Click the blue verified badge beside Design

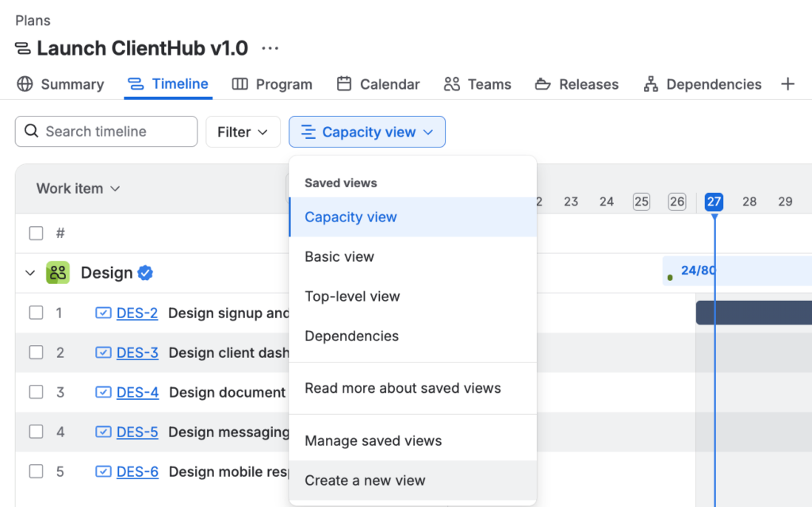click(x=145, y=273)
